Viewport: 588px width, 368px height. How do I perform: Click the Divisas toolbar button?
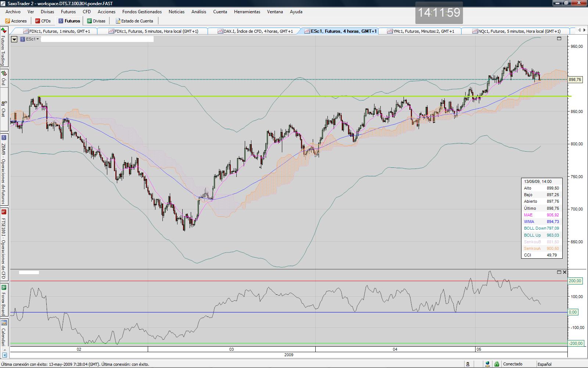96,21
